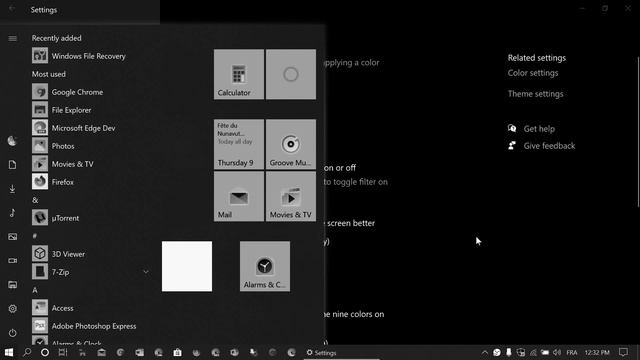Click the Windows Start button

[9, 352]
